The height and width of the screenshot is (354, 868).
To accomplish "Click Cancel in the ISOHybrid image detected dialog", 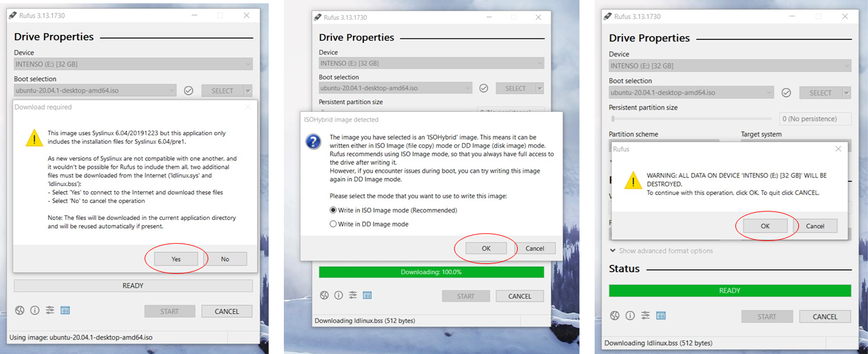I will (x=535, y=248).
